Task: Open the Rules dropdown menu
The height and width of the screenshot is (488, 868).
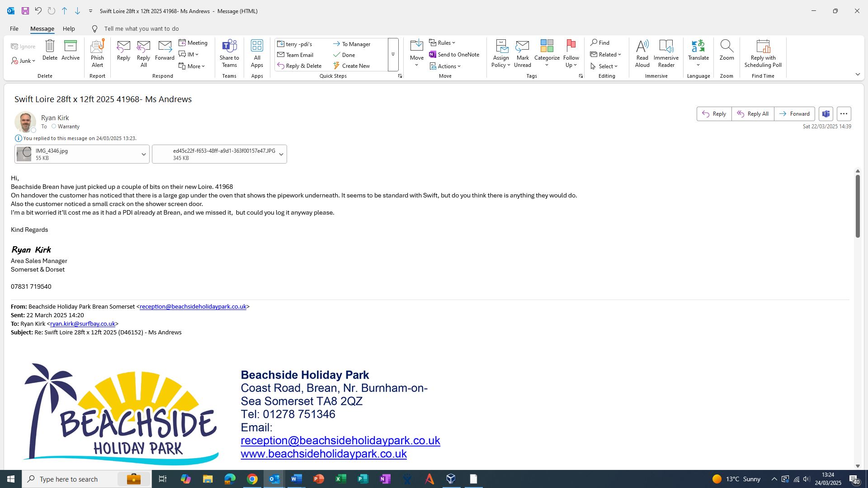Action: tap(442, 43)
